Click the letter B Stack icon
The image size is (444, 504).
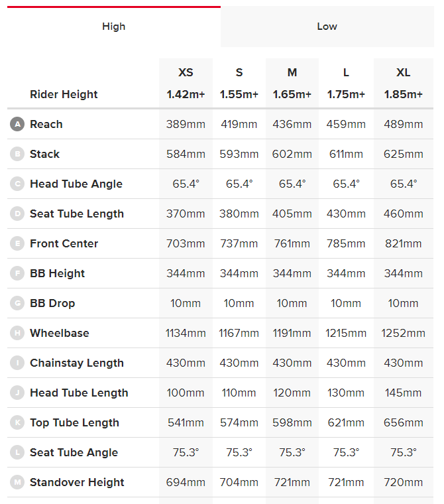click(x=17, y=154)
